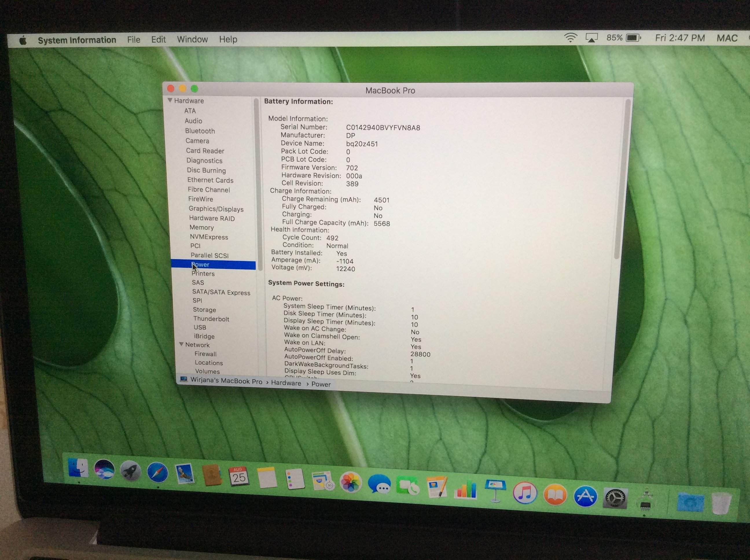Open Notes app in Dock

tap(267, 478)
